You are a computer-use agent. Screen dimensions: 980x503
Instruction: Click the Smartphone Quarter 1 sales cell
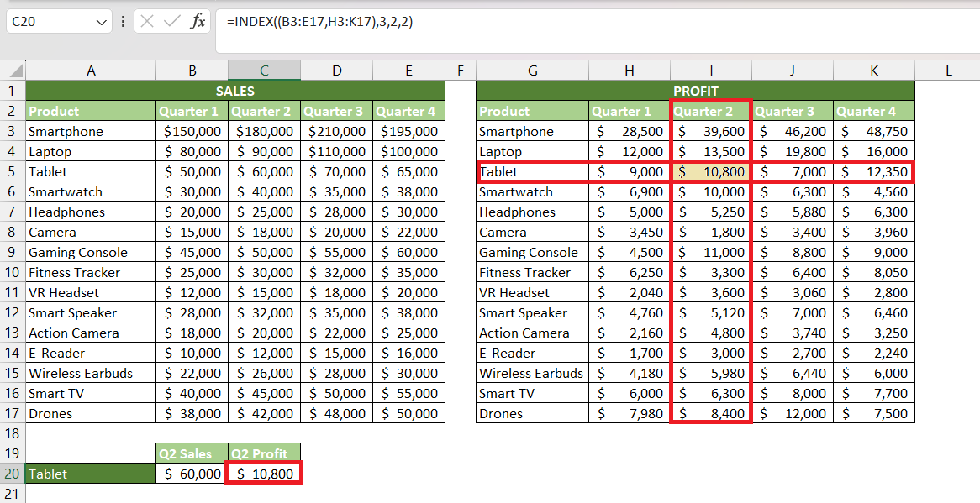(x=192, y=131)
